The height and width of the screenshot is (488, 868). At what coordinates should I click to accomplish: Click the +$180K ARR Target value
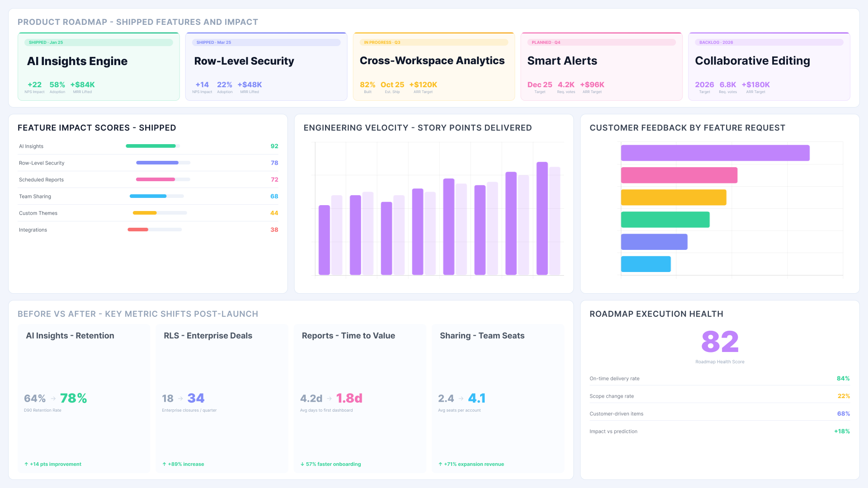(x=756, y=84)
